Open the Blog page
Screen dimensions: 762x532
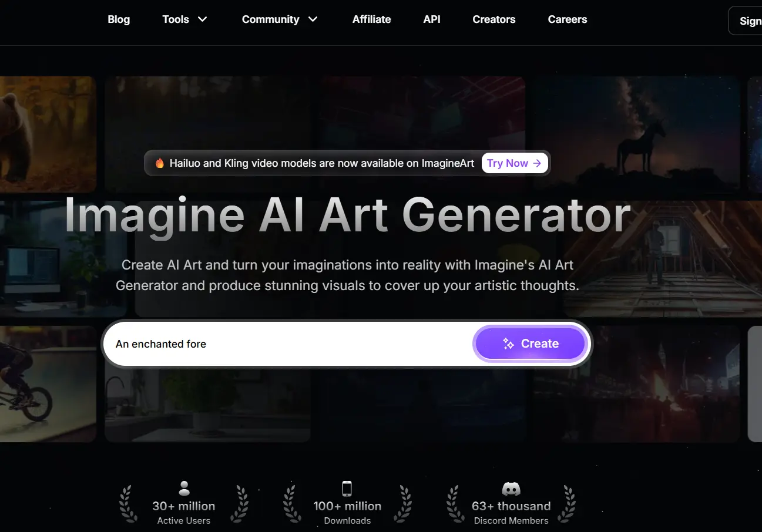[119, 19]
